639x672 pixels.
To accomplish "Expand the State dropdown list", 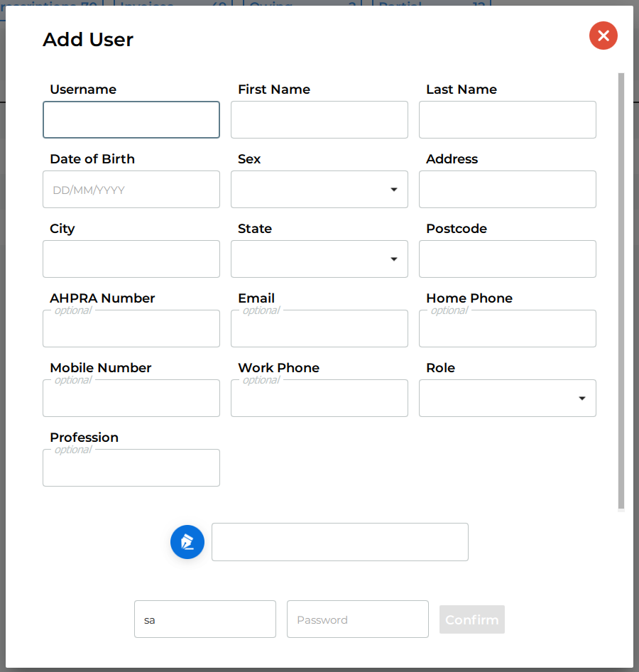I will point(319,259).
